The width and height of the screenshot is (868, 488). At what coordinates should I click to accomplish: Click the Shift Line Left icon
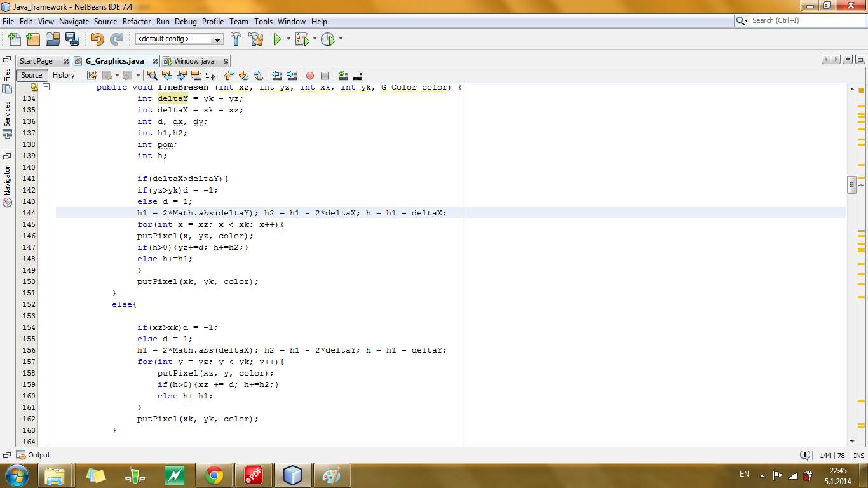277,75
